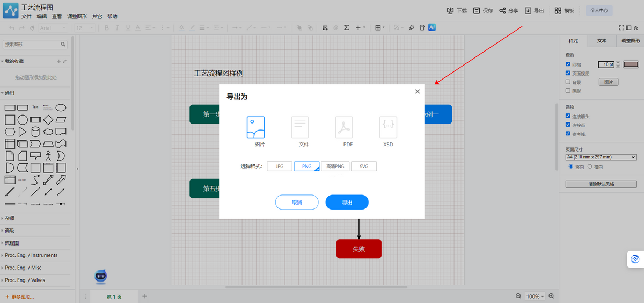Viewport: 644px width, 303px height.
Task: Choose the XSD export icon
Action: coord(388,127)
